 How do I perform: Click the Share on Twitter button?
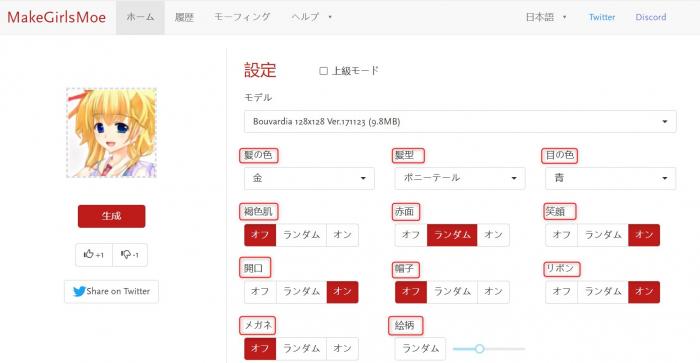tap(111, 292)
